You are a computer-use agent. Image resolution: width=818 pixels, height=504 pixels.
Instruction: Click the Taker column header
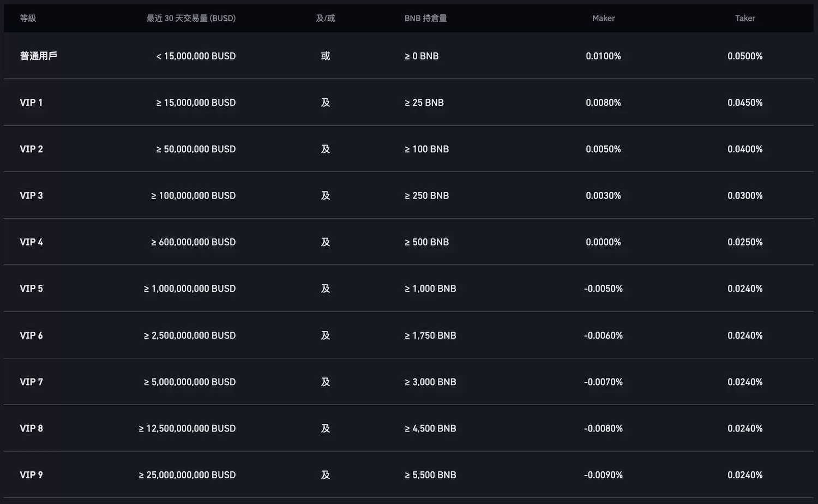tap(744, 18)
